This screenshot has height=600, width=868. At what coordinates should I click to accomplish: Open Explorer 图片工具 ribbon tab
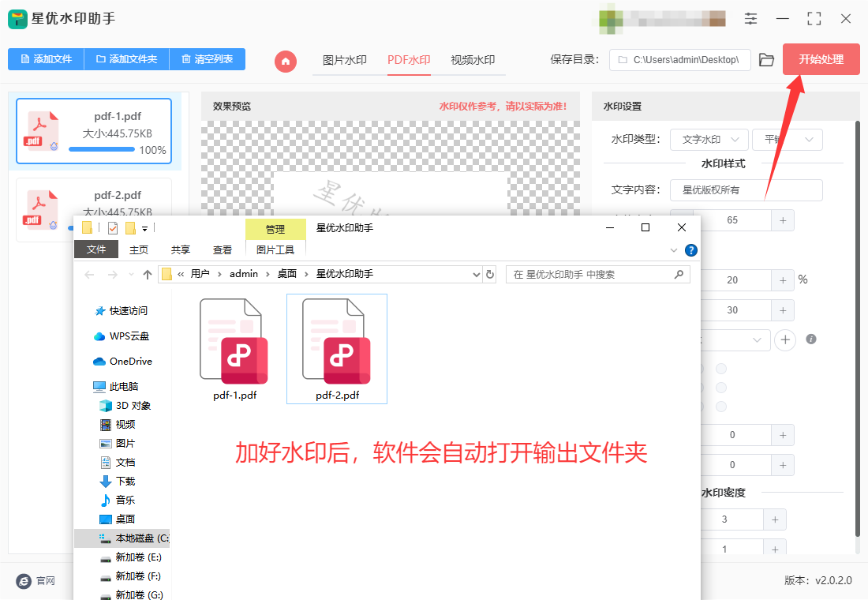pyautogui.click(x=275, y=249)
